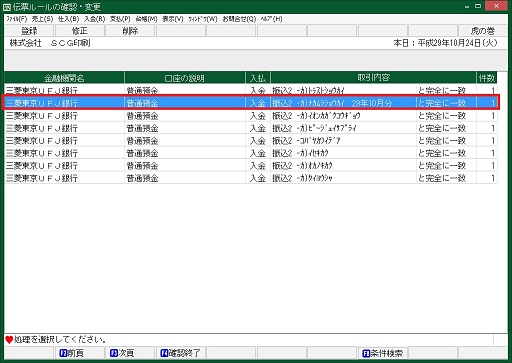Click the 金融機関名 column header
Screen dimensions: 512x363
coord(64,78)
